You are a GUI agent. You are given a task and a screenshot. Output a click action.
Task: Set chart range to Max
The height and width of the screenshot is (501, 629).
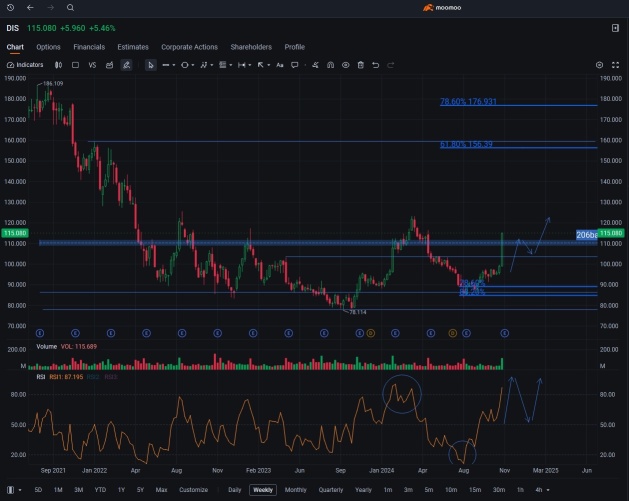click(x=161, y=490)
